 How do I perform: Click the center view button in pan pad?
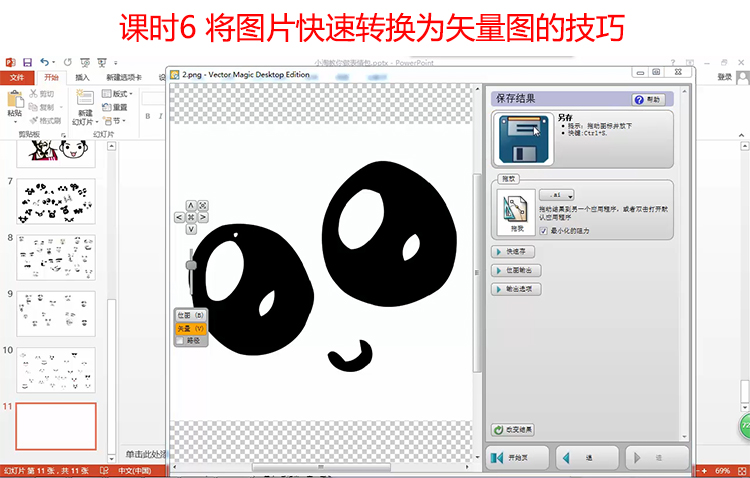pyautogui.click(x=191, y=217)
